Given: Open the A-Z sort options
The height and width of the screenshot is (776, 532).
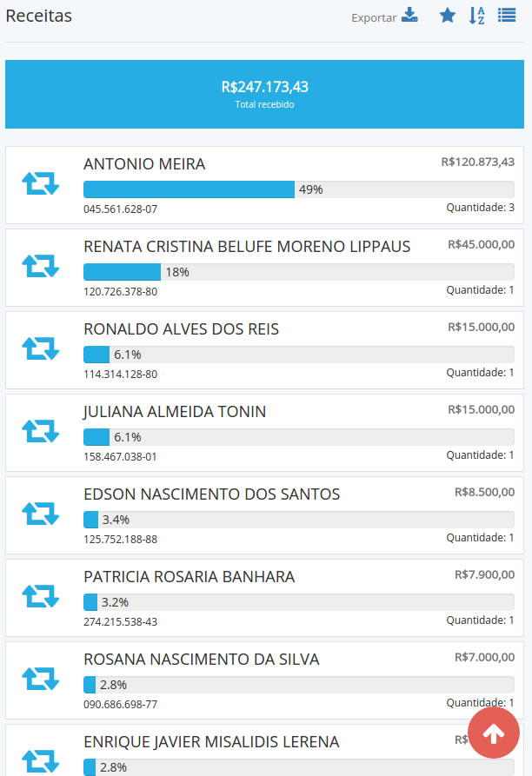Looking at the screenshot, I should click(x=477, y=16).
